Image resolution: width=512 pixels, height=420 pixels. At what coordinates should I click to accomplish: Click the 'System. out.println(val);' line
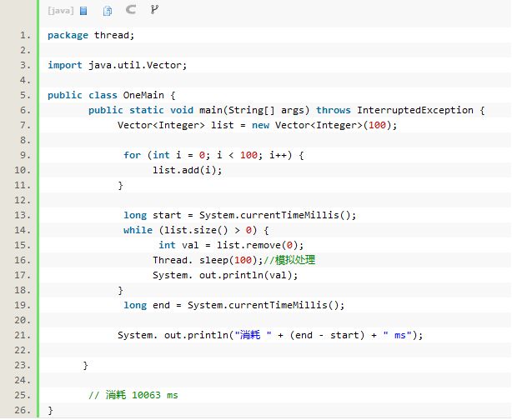click(x=225, y=276)
